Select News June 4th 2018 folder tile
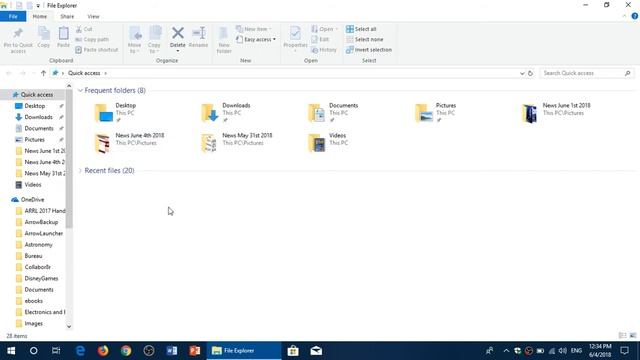This screenshot has width=640, height=360. point(129,142)
